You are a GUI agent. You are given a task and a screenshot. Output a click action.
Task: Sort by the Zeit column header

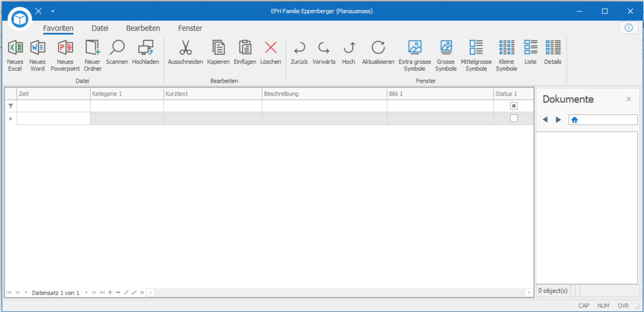(53, 93)
